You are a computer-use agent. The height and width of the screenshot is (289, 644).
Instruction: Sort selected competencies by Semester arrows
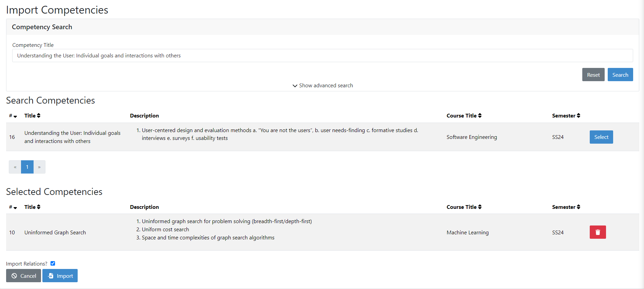click(578, 207)
